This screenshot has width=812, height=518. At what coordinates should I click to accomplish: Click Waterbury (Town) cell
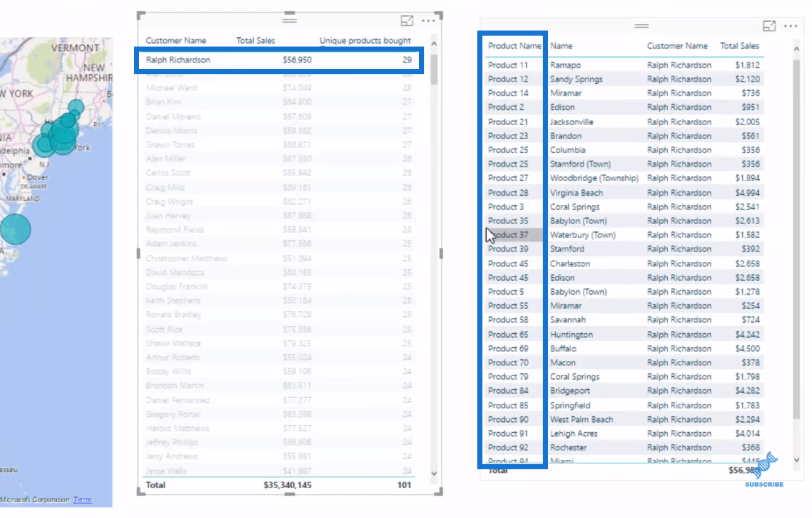(x=583, y=235)
